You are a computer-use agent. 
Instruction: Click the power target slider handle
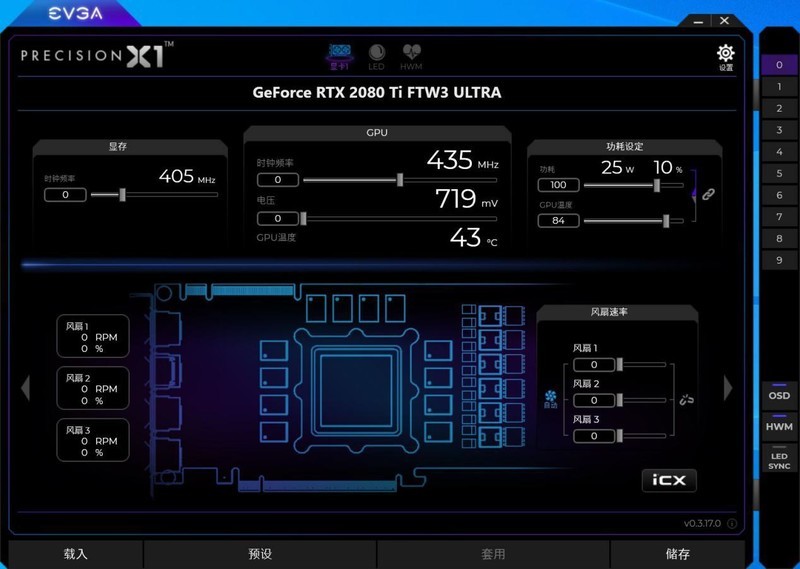click(x=657, y=185)
